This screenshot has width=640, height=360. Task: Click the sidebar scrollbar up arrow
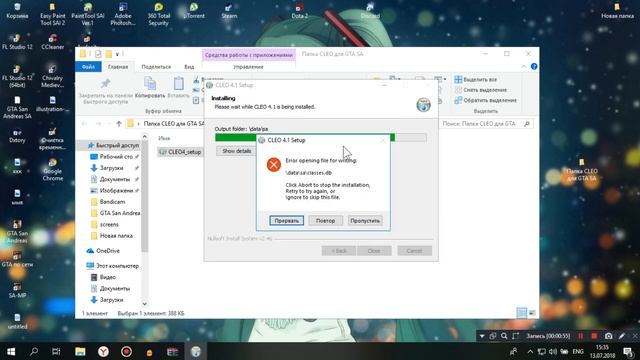point(144,136)
